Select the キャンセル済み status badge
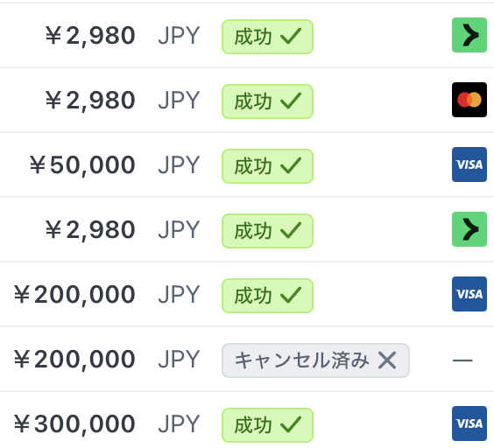Image resolution: width=494 pixels, height=448 pixels. [315, 360]
